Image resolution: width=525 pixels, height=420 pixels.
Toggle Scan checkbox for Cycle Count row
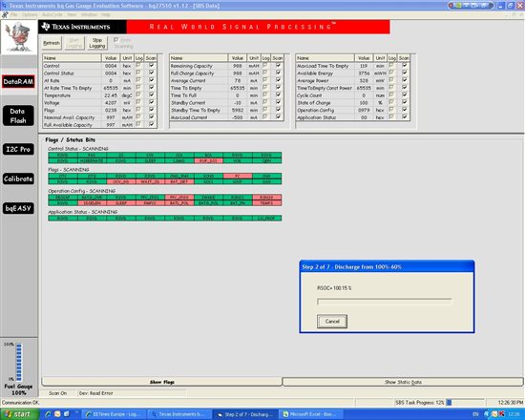click(405, 94)
